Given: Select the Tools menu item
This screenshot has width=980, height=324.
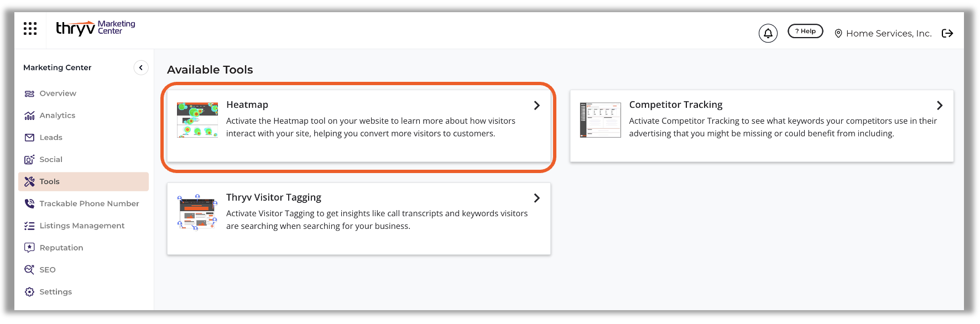Looking at the screenshot, I should (49, 181).
